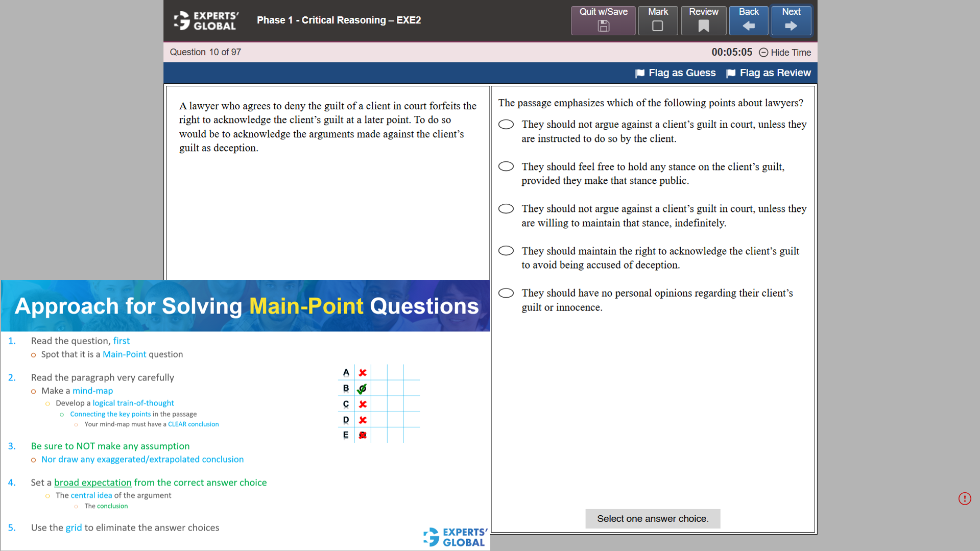Select the answer about holding no personal opinions
The width and height of the screenshot is (980, 551).
(506, 293)
